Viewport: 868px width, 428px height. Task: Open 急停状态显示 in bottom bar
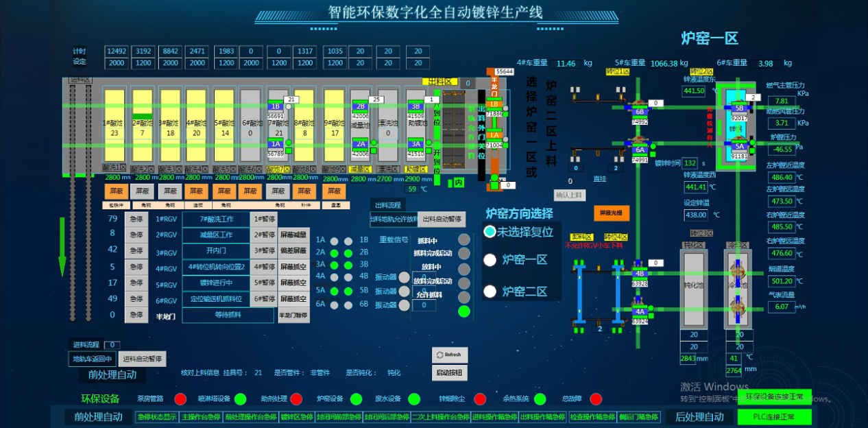pos(157,417)
